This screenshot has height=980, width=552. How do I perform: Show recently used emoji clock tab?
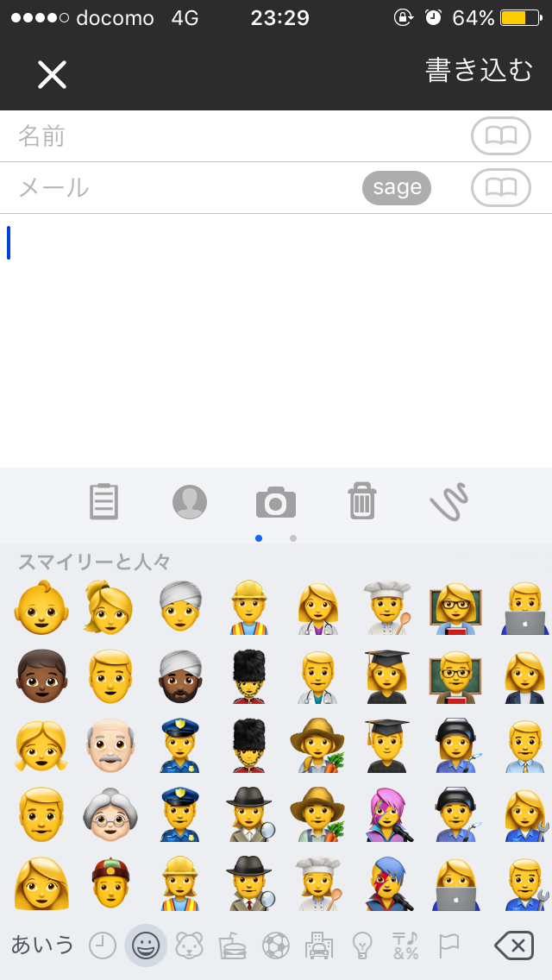pos(103,945)
